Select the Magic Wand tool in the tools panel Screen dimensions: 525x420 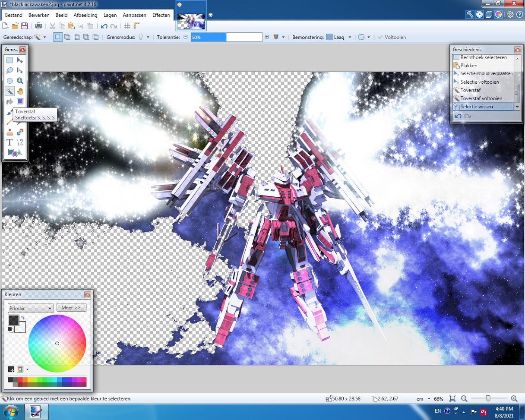point(9,91)
